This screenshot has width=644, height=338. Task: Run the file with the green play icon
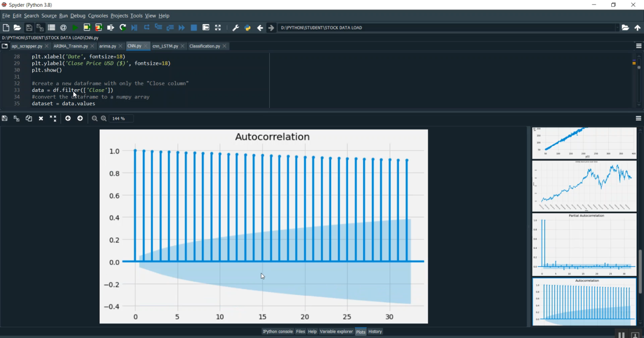tap(75, 27)
